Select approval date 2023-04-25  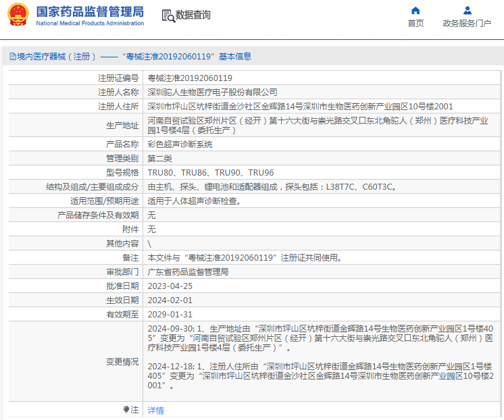coord(170,286)
